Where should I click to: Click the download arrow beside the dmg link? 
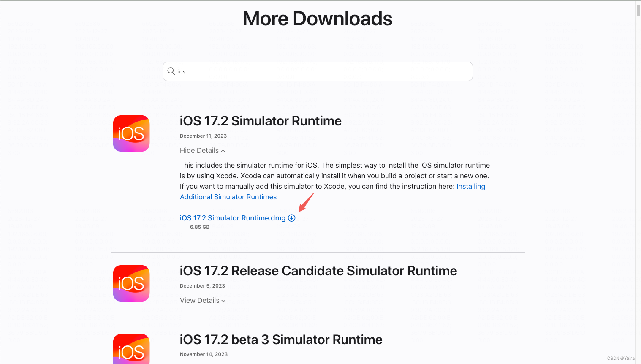[x=292, y=218]
